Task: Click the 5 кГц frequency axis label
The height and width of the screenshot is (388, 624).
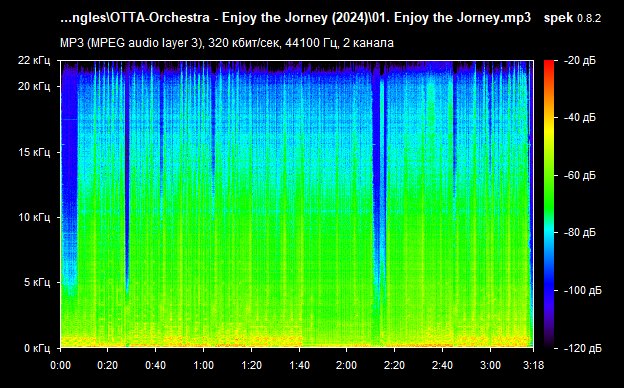Action: tap(37, 283)
